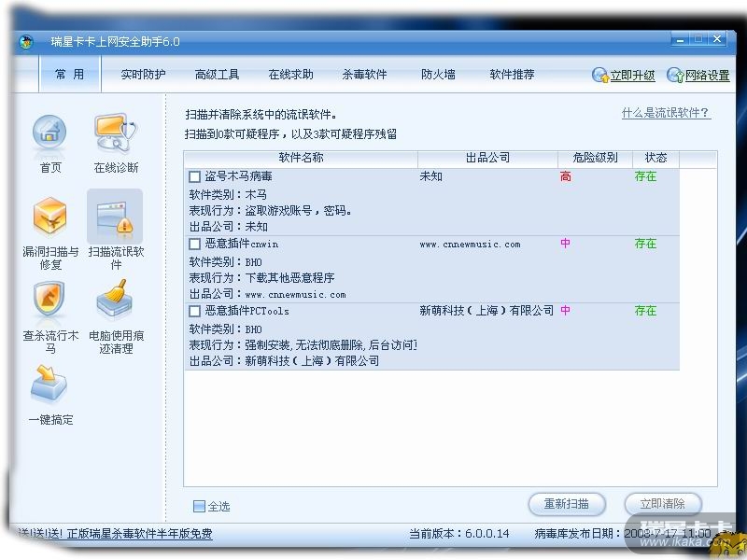Click the 当前版本:6.0.0.14 status text
Viewport: 747px width, 560px height.
tap(459, 533)
